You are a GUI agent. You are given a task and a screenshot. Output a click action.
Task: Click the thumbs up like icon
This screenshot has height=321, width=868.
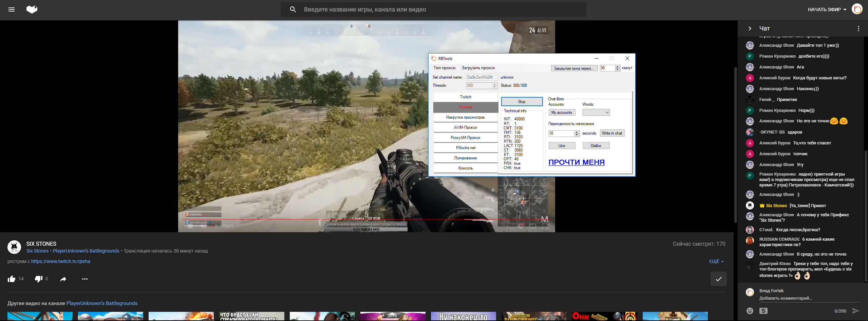click(x=12, y=279)
